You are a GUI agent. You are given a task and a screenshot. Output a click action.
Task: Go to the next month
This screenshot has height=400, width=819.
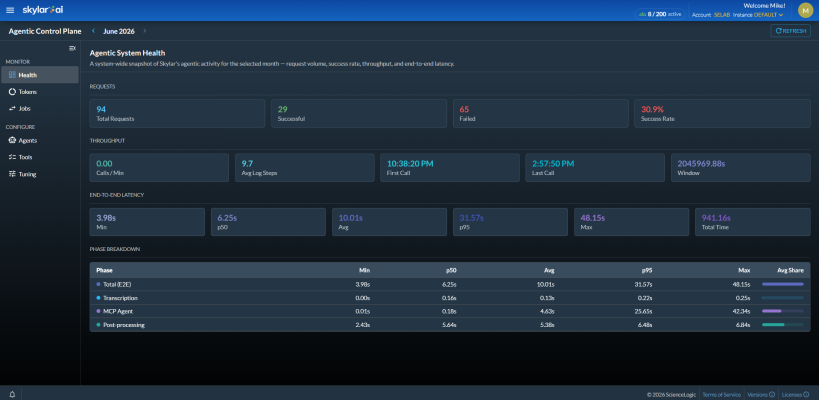(x=145, y=31)
